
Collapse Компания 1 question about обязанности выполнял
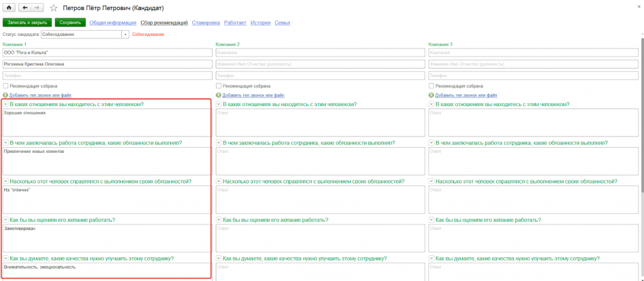tap(6, 143)
